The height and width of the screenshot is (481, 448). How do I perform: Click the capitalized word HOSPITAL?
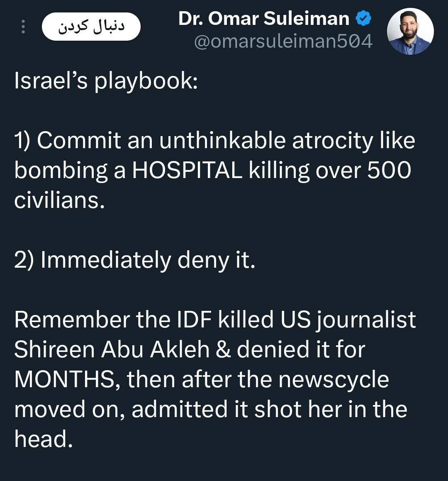coord(187,170)
